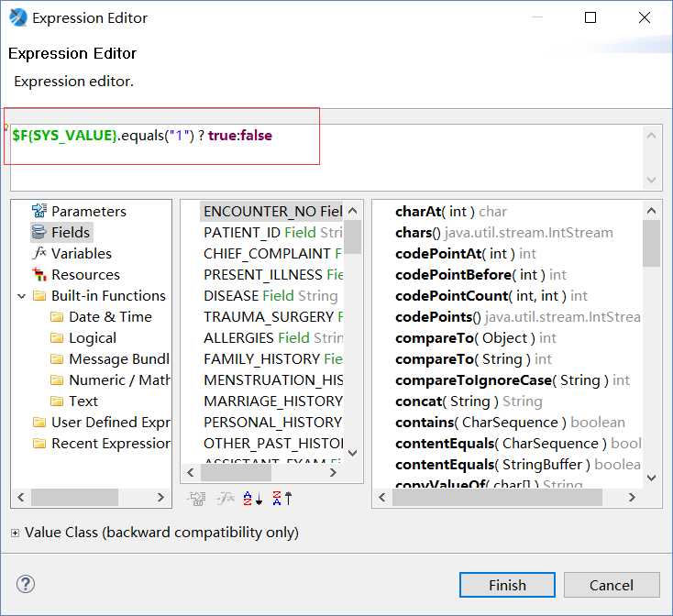
Task: Select ENCOUNTER_NO field in list
Action: 272,211
